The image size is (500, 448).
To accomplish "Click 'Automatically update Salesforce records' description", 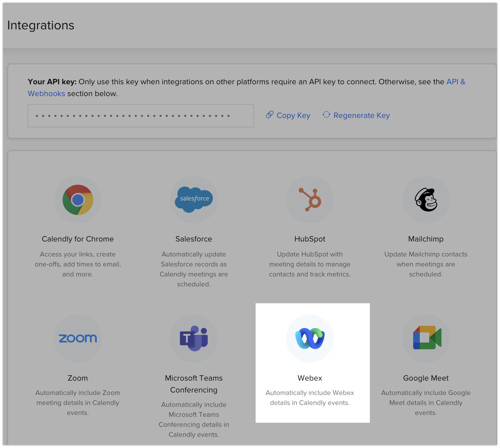I will click(194, 269).
